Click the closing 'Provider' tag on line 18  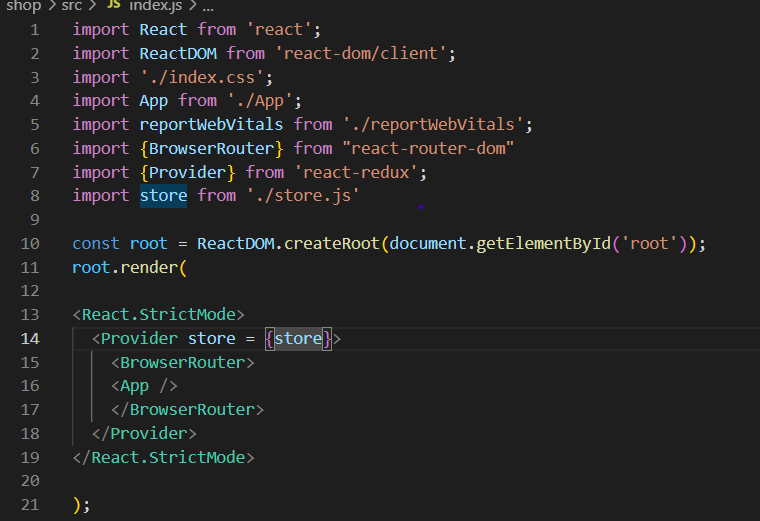[144, 434]
